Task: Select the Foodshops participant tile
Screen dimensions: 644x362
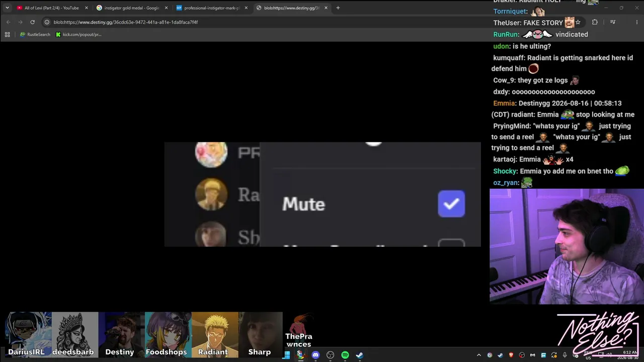Action: point(168,335)
